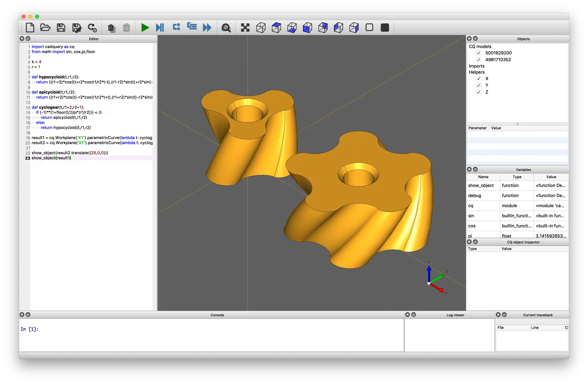Viewport: 588px width, 384px height.
Task: Start the debugger with the Debug icon
Action: tap(160, 28)
